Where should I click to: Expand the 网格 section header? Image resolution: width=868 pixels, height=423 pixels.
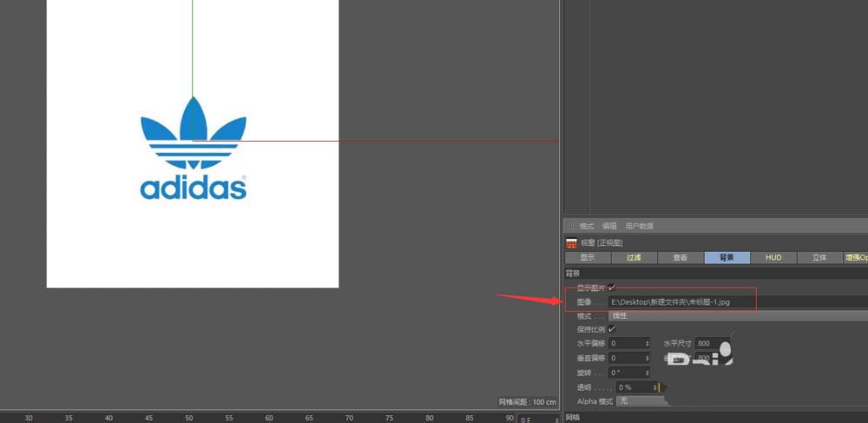click(x=716, y=418)
